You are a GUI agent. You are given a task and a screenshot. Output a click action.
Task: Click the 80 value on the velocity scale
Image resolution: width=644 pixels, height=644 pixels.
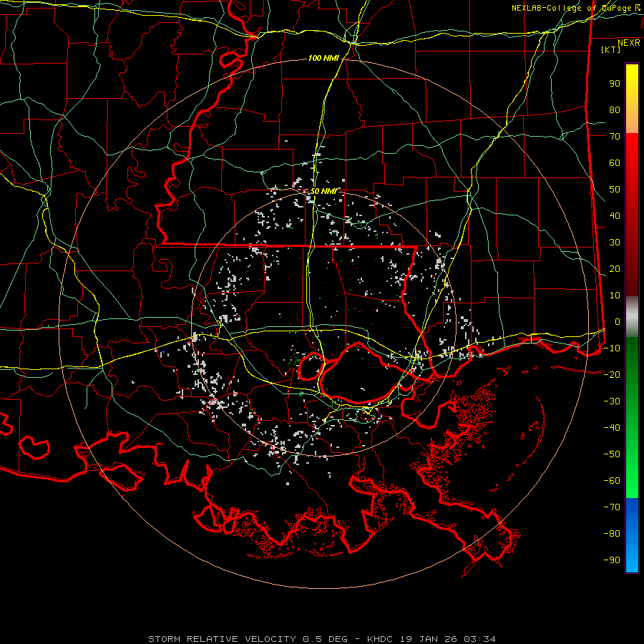615,109
